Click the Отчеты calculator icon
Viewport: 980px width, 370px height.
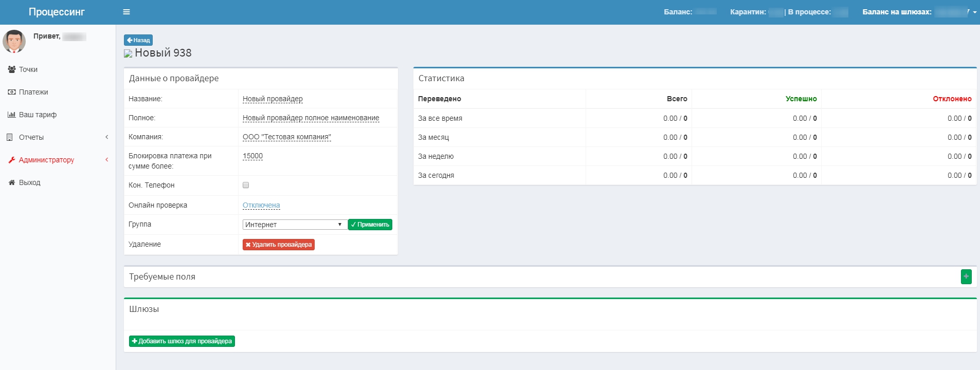pyautogui.click(x=10, y=137)
